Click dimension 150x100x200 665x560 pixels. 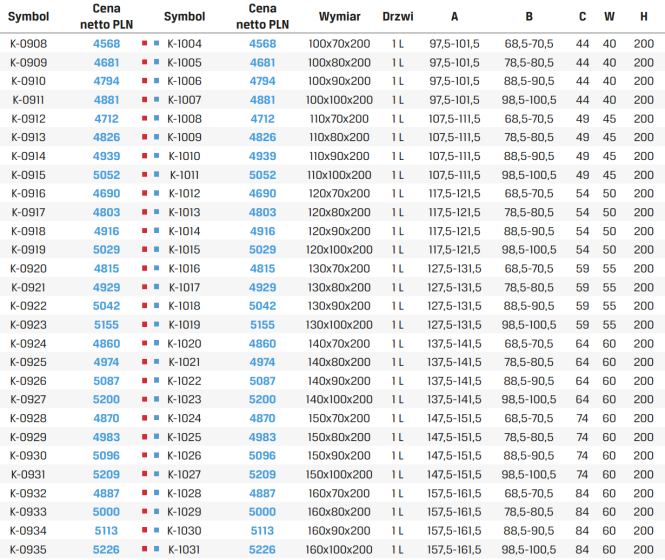(339, 474)
